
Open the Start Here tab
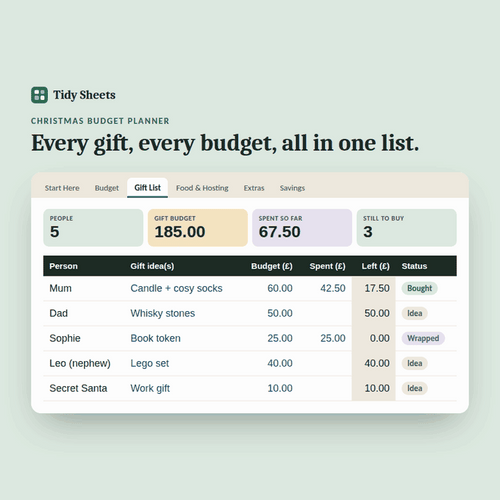(x=62, y=188)
